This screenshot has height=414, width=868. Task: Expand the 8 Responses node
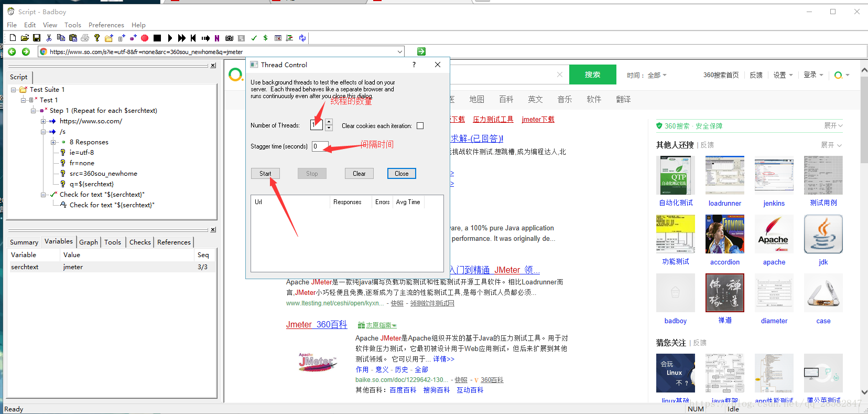click(x=53, y=142)
